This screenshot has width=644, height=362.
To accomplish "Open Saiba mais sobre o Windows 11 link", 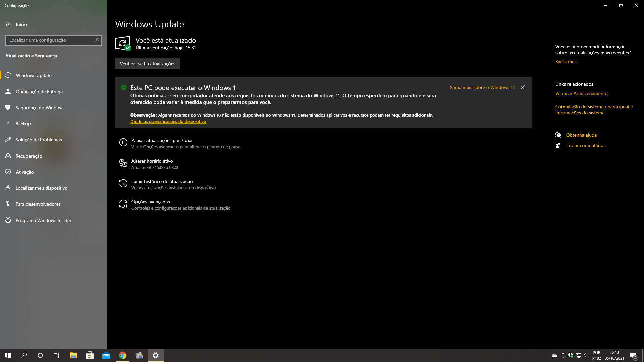I will pyautogui.click(x=482, y=87).
